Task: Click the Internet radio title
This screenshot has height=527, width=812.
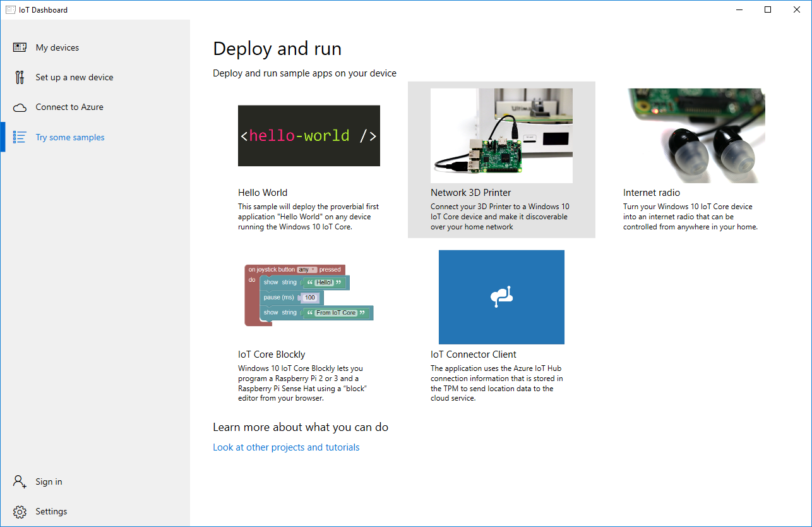Action: coord(652,193)
